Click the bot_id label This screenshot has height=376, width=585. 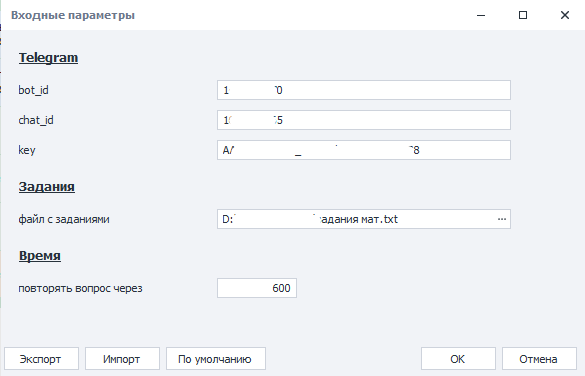point(34,90)
